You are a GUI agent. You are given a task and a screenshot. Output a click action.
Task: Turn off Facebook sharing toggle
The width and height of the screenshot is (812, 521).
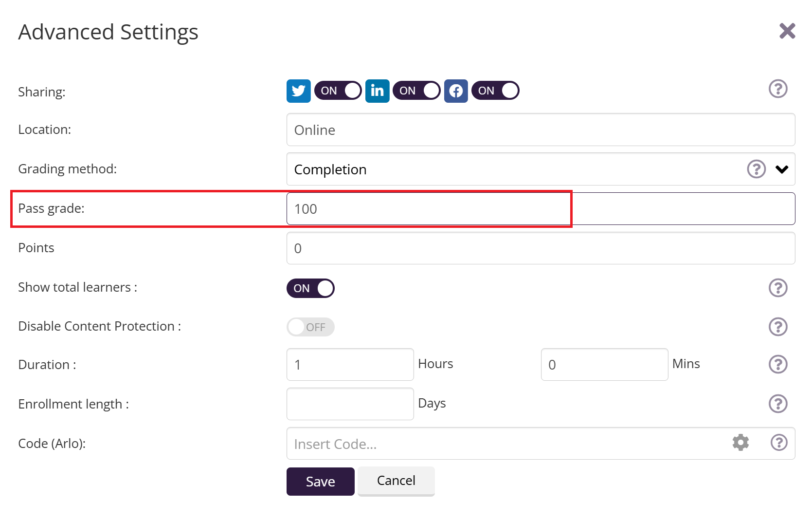click(x=495, y=91)
